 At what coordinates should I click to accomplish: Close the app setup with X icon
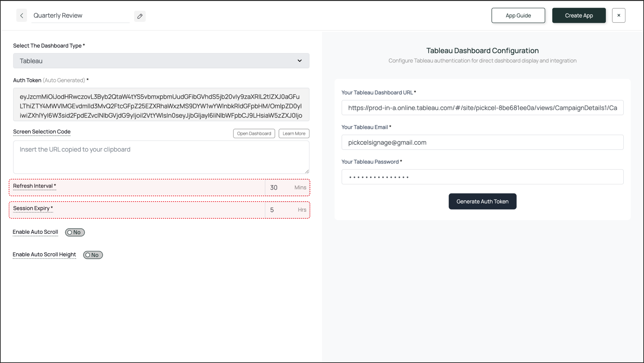click(x=618, y=15)
